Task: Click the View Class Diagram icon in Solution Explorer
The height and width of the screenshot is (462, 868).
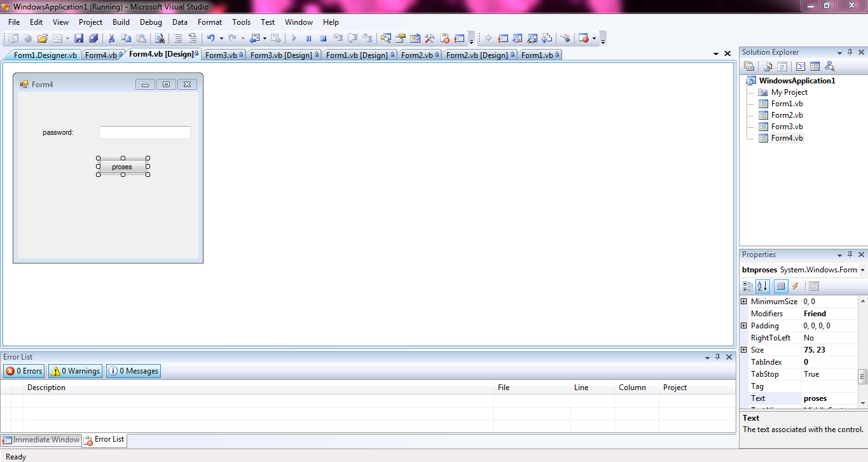Action: pos(830,66)
